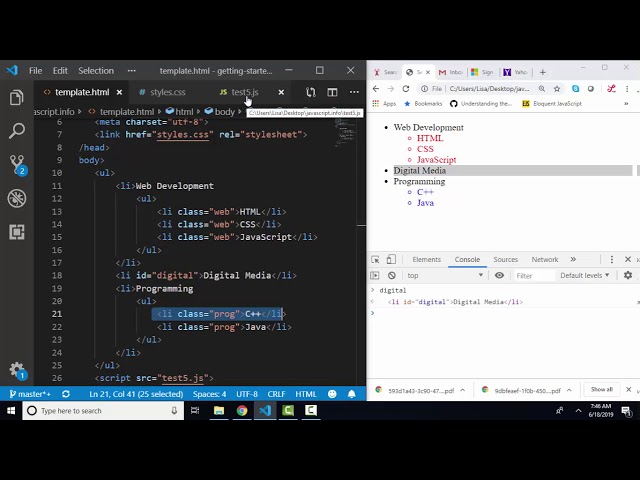Screen dimensions: 640x480
Task: Open the Default levels dropdown
Action: click(584, 276)
